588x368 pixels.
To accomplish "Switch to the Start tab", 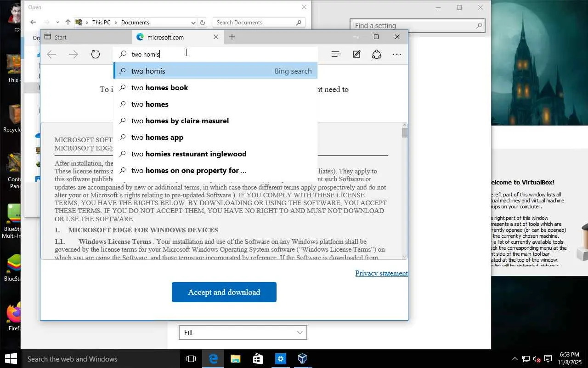I will coord(86,37).
